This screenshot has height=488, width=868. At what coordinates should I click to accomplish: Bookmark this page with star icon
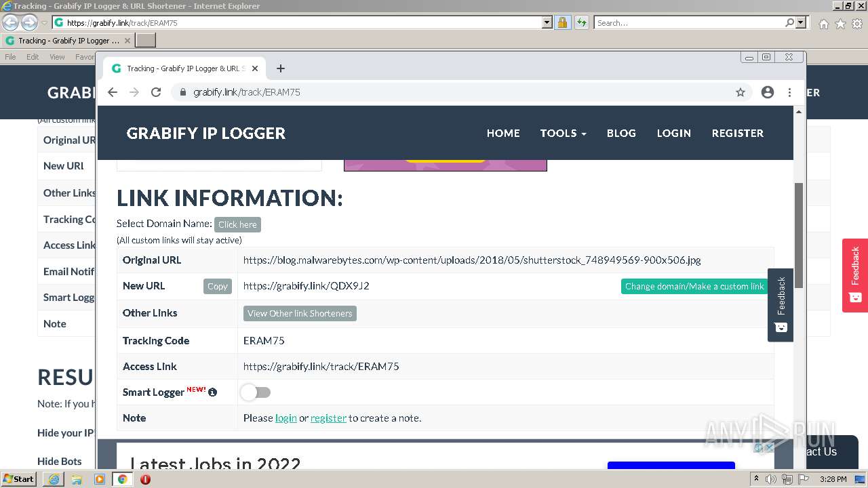point(741,92)
